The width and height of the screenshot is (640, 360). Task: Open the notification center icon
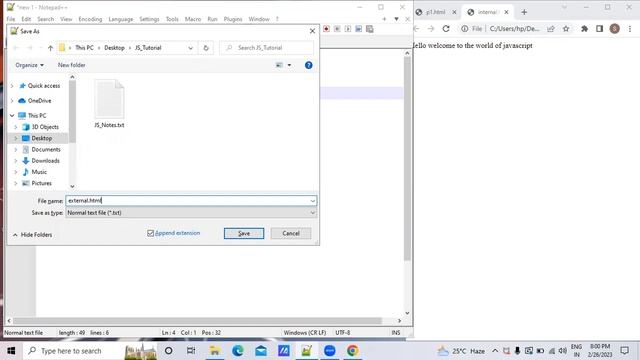pyautogui.click(x=624, y=351)
